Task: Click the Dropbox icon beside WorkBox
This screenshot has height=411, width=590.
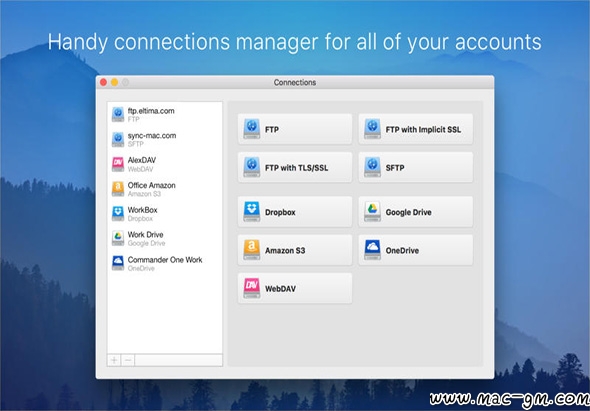Action: coord(118,213)
